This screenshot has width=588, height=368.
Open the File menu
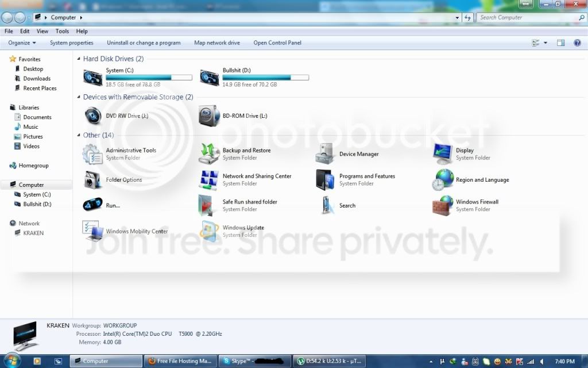pos(9,31)
